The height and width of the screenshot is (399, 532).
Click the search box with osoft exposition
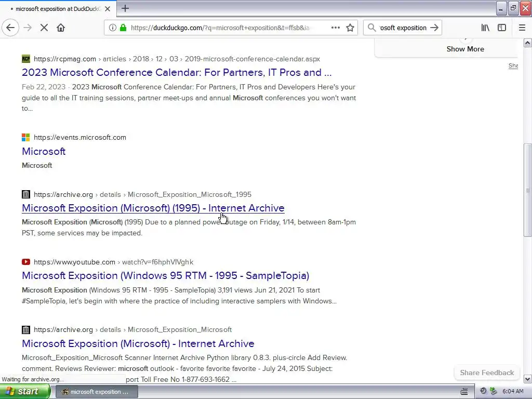point(403,28)
